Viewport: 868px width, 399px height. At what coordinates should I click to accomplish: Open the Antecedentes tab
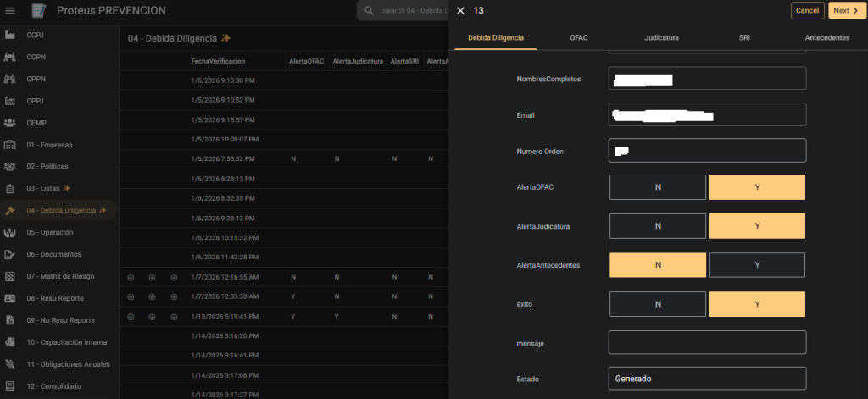point(826,38)
